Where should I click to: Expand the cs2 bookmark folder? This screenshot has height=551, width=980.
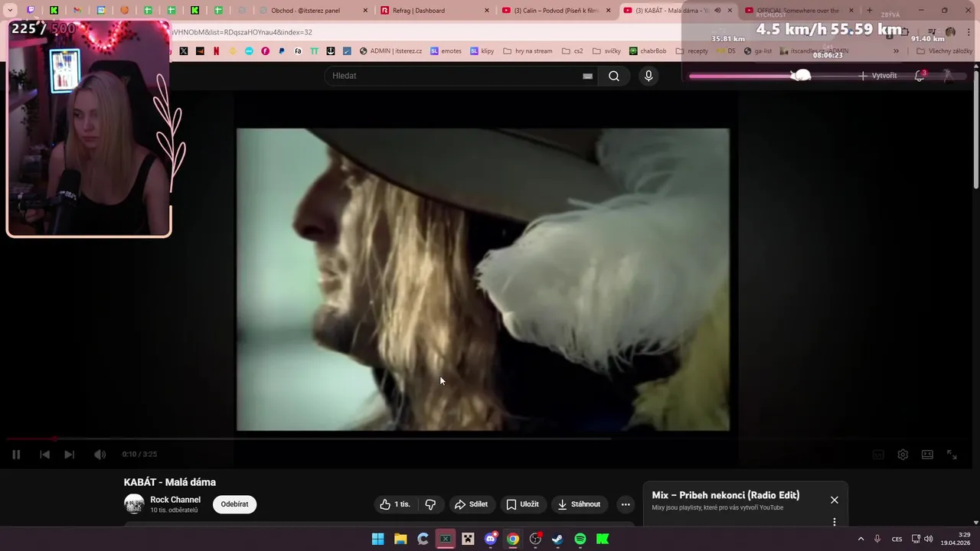click(572, 51)
